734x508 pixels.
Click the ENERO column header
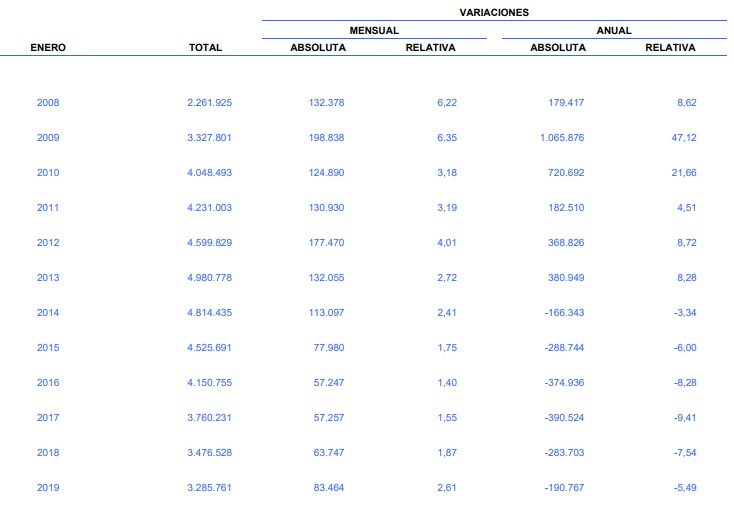click(x=48, y=47)
